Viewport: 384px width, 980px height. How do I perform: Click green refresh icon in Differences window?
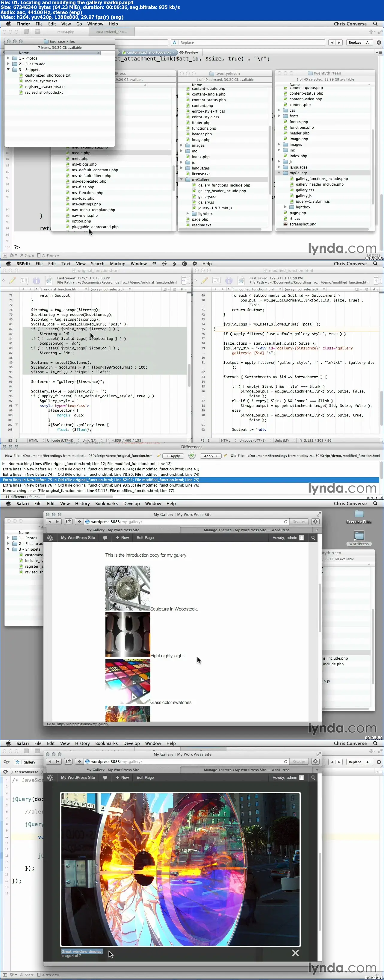[x=192, y=455]
